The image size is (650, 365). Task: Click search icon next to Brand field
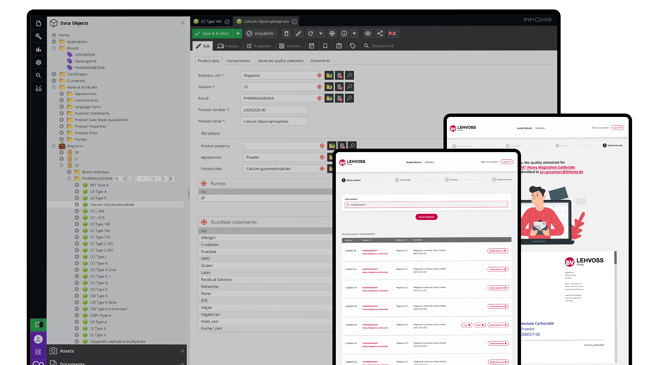click(349, 98)
